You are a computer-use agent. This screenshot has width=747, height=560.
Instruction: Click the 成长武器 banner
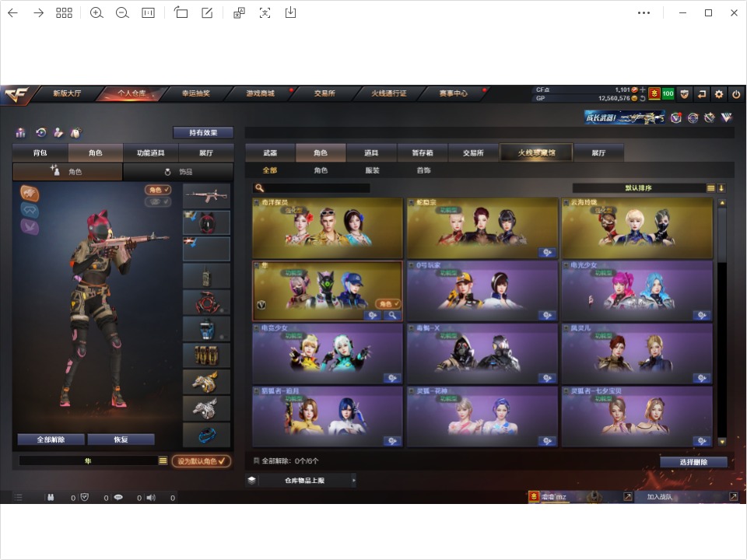[x=625, y=117]
